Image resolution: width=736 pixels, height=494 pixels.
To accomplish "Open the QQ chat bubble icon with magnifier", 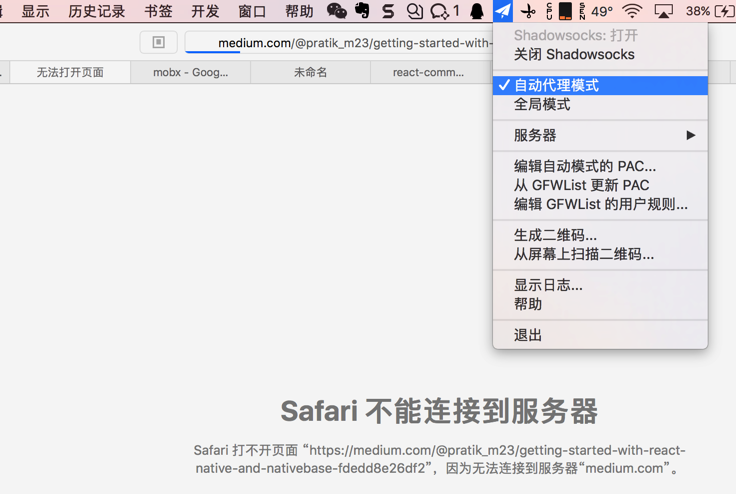I will 414,11.
